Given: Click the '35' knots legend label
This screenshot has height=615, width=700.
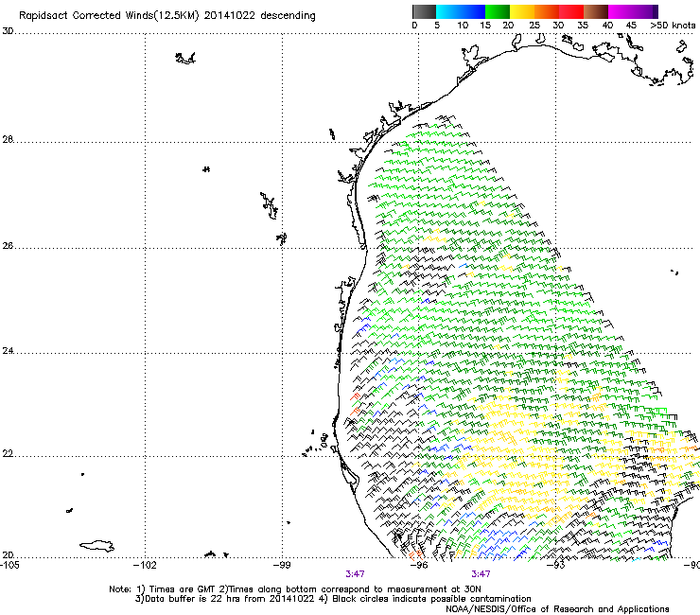Looking at the screenshot, I should point(583,26).
